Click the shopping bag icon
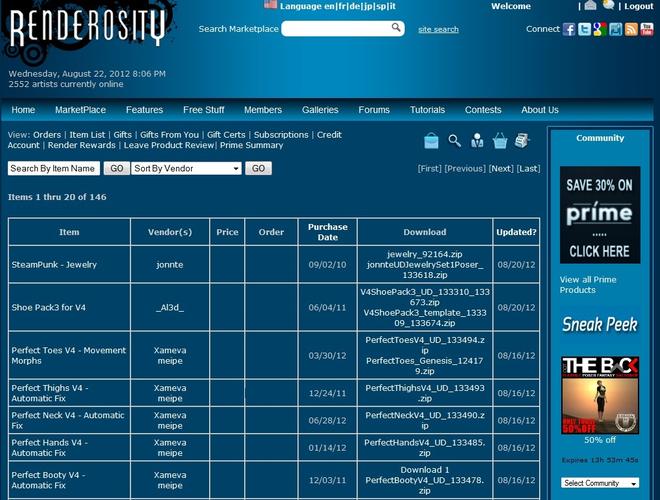This screenshot has width=660, height=500. coord(431,141)
